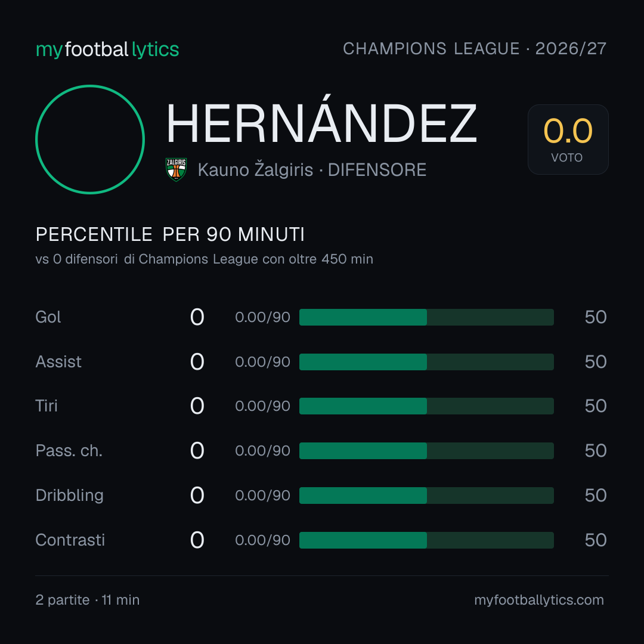Click the empty green player avatar circle
The width and height of the screenshot is (644, 644).
(90, 139)
